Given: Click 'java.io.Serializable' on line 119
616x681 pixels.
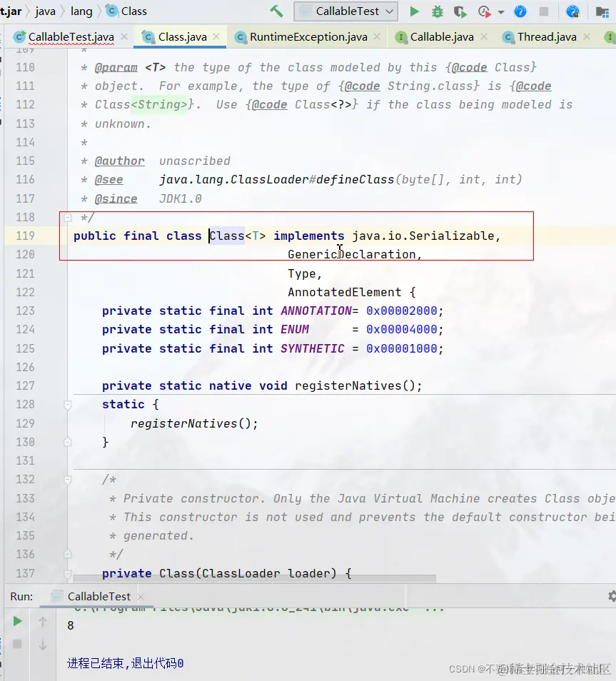Looking at the screenshot, I should tap(423, 236).
